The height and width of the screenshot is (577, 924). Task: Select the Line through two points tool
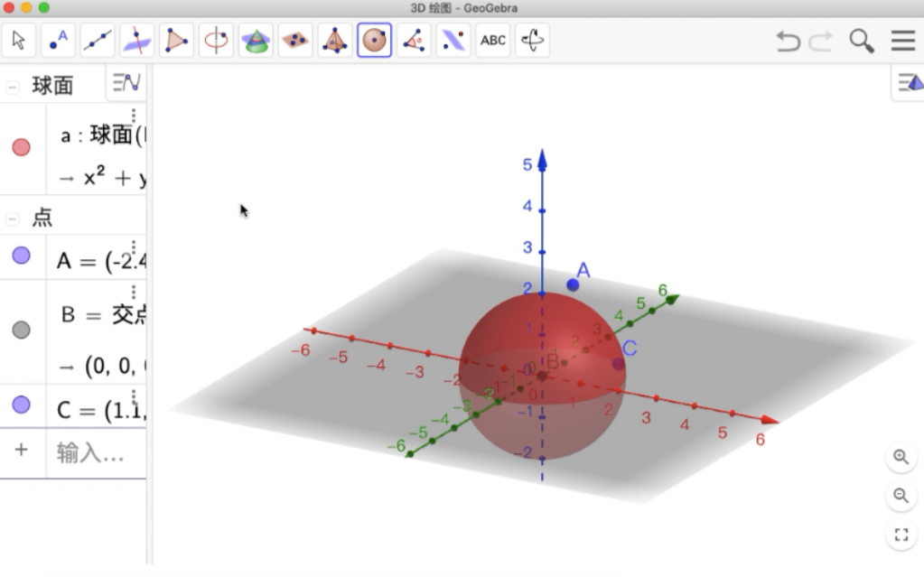pyautogui.click(x=98, y=41)
